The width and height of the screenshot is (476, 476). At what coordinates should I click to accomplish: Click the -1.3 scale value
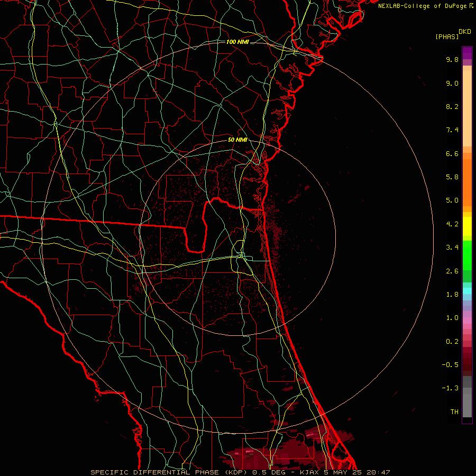coord(450,388)
